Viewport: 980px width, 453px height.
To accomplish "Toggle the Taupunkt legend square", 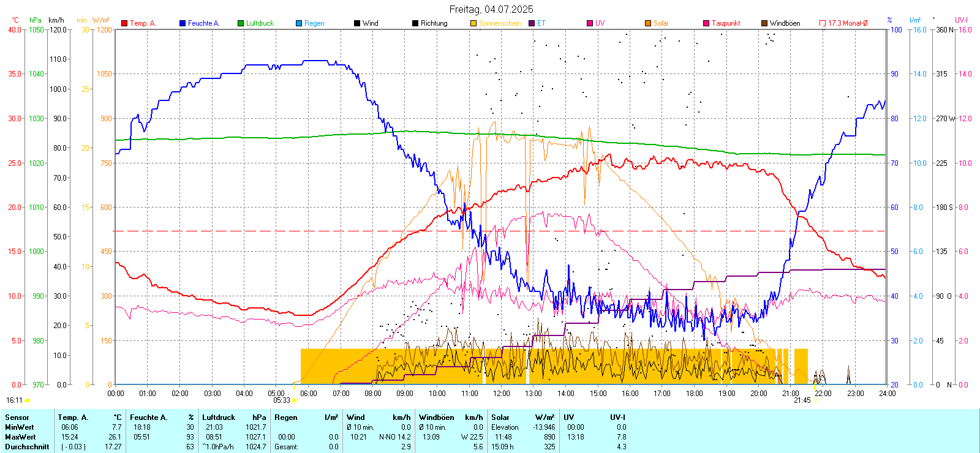I will (x=706, y=23).
